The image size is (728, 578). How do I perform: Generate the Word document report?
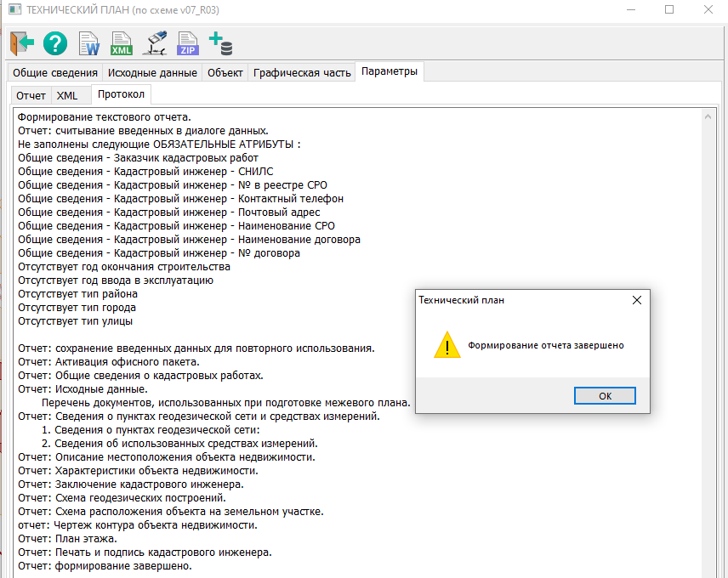pyautogui.click(x=88, y=42)
